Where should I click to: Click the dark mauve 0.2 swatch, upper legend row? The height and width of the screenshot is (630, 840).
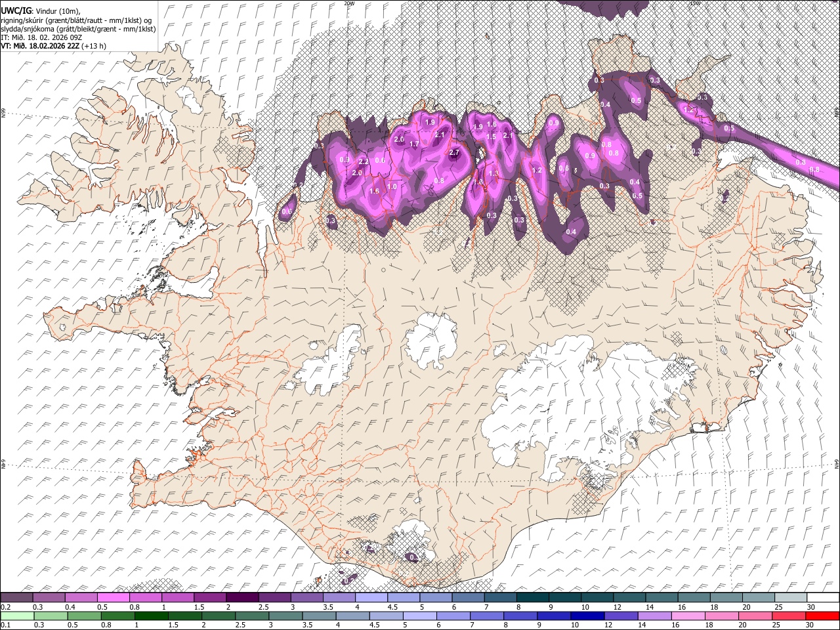point(16,597)
